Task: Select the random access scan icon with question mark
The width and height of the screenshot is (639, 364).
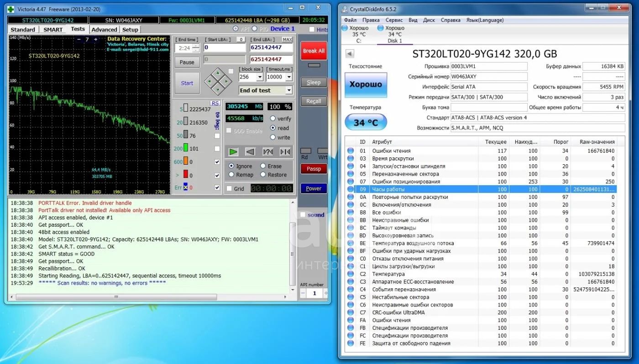Action: pos(268,151)
